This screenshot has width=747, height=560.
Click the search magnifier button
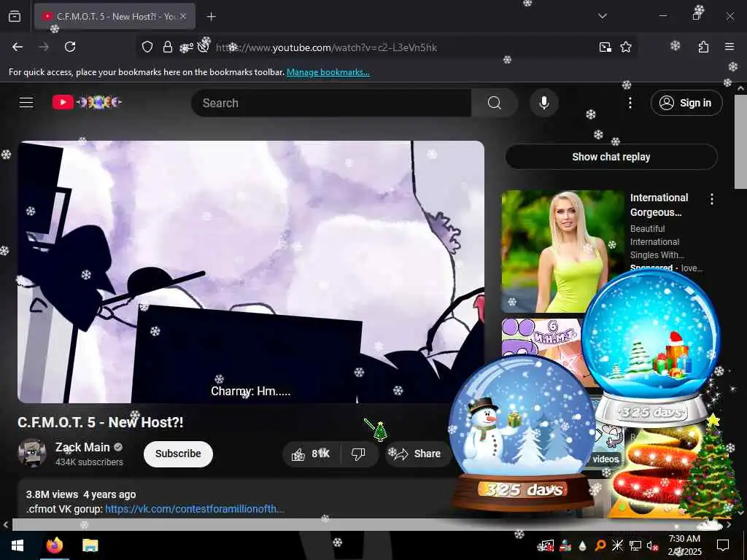495,103
